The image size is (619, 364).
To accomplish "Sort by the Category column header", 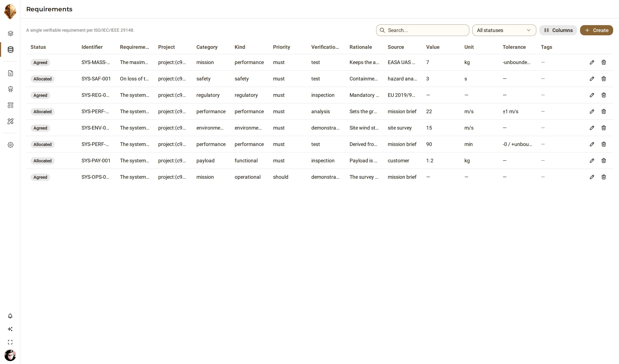I will [207, 47].
